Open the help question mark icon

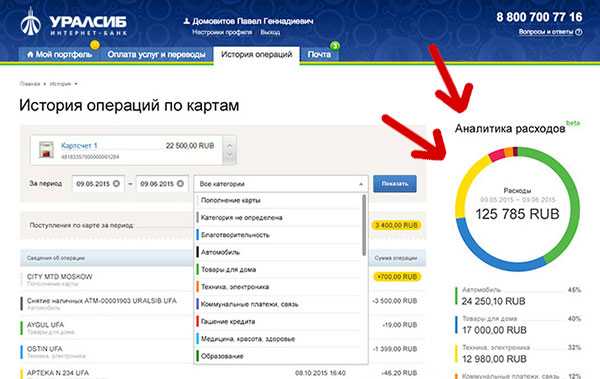pyautogui.click(x=579, y=32)
